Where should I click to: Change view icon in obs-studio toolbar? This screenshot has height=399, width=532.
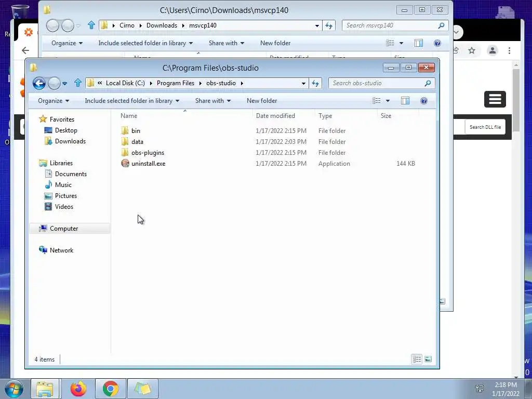coord(376,101)
